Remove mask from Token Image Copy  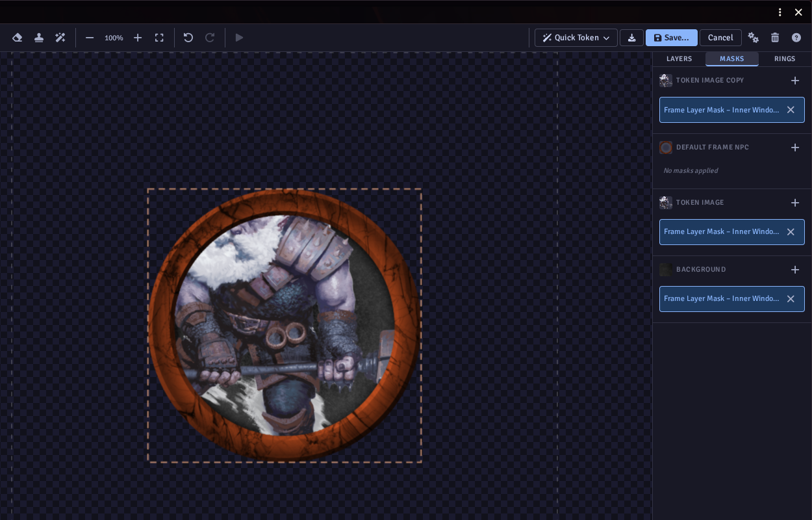point(791,110)
